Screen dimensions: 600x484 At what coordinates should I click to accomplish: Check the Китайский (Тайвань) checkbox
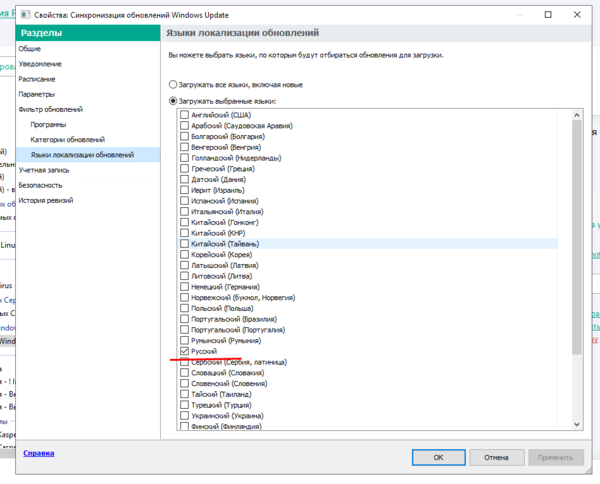click(184, 243)
